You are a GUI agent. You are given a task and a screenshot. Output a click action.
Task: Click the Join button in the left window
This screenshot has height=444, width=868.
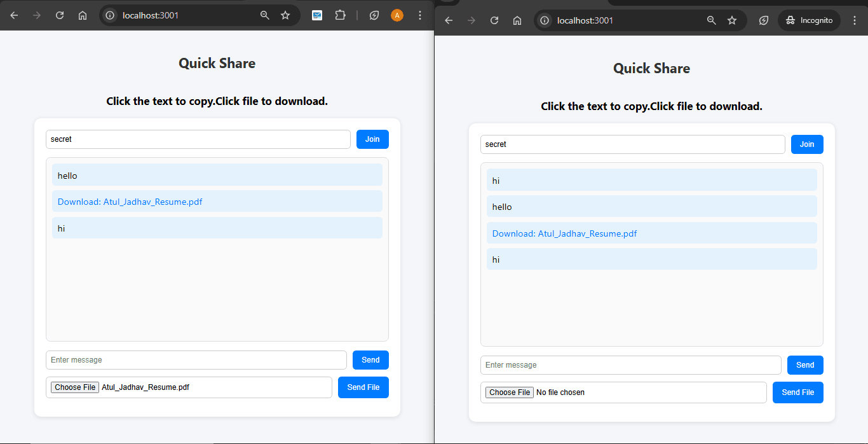pos(372,139)
